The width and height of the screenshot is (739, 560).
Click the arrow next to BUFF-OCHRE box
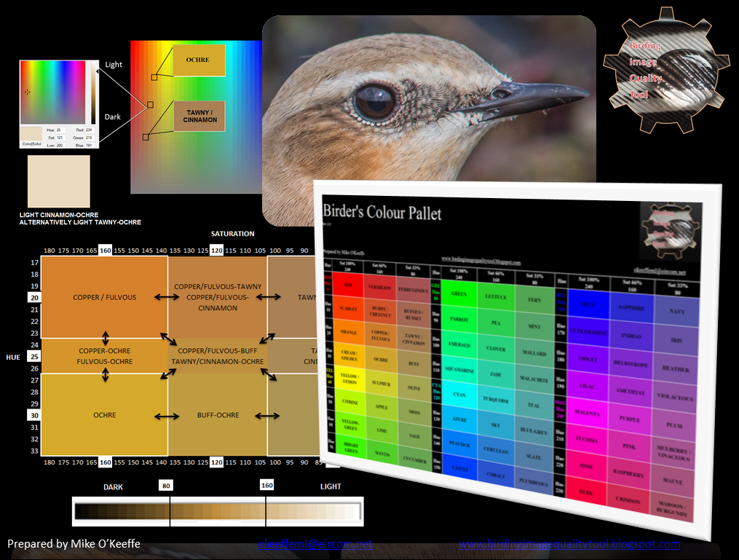268,415
